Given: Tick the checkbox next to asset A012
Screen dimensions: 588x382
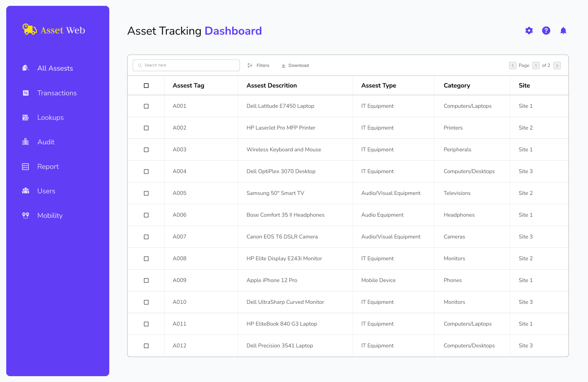Looking at the screenshot, I should tap(146, 346).
